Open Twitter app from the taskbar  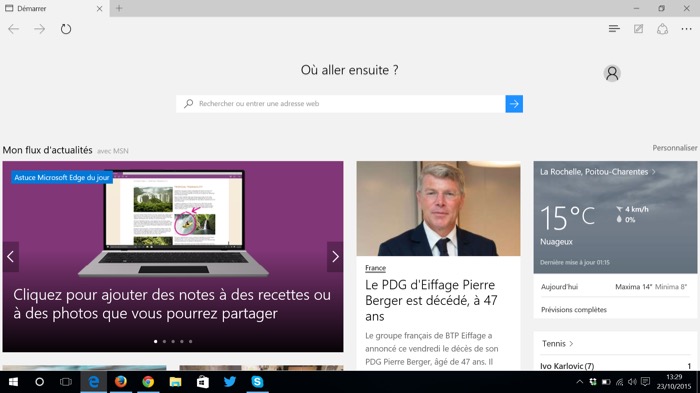[229, 382]
